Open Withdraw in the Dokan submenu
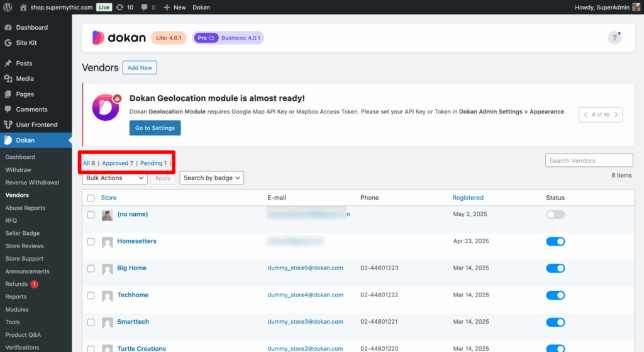 tap(18, 170)
